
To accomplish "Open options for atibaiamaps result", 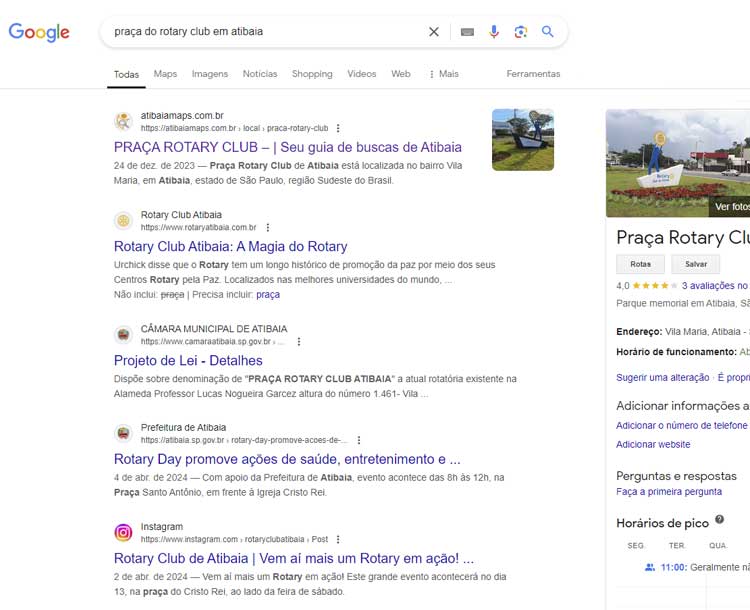I will click(x=338, y=128).
